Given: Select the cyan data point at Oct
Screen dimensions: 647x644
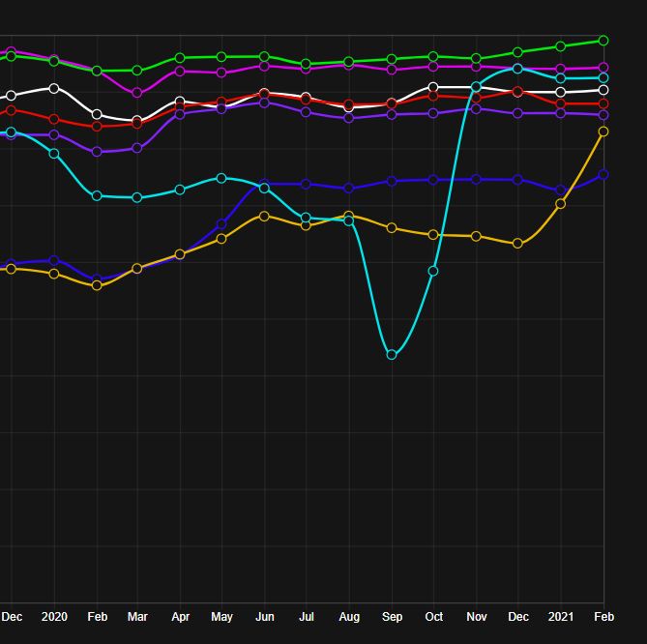Looking at the screenshot, I should [433, 271].
